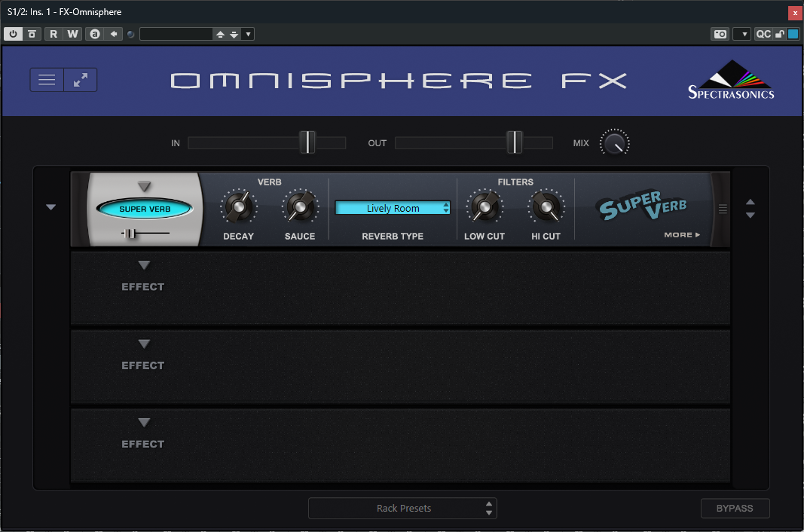
Task: Click the QC quick controls icon
Action: click(763, 34)
